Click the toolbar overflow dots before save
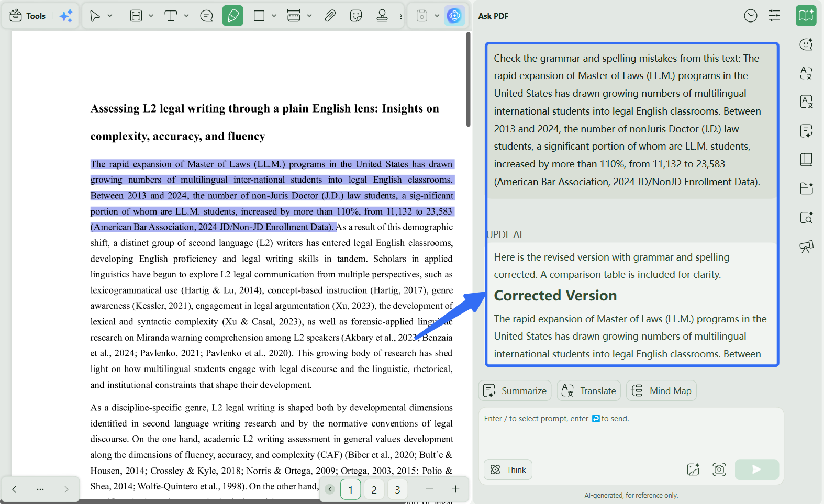824x504 pixels. 401,16
